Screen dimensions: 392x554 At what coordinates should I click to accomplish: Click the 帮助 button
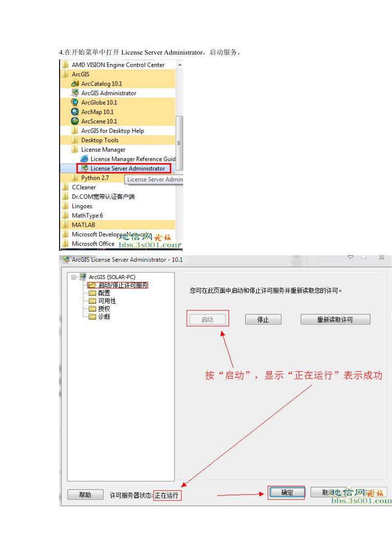click(85, 495)
